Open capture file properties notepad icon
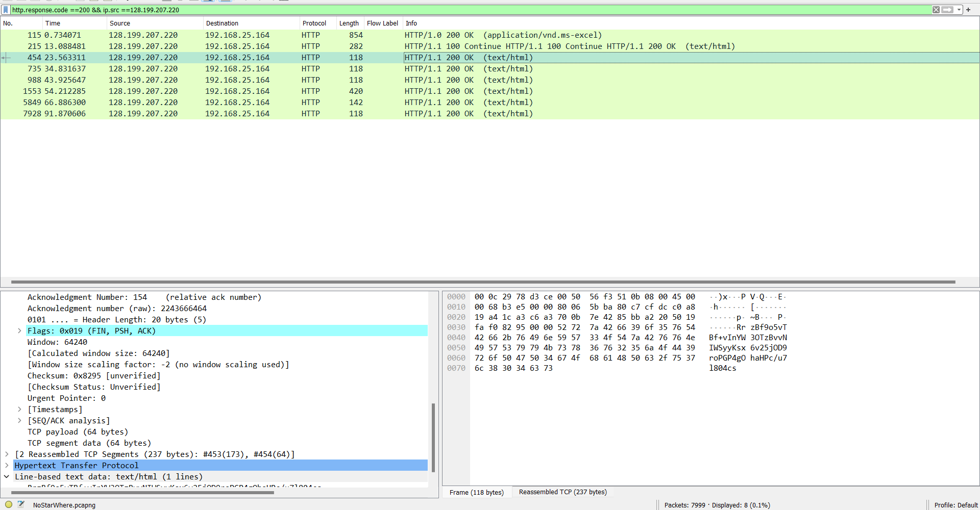 pyautogui.click(x=21, y=504)
